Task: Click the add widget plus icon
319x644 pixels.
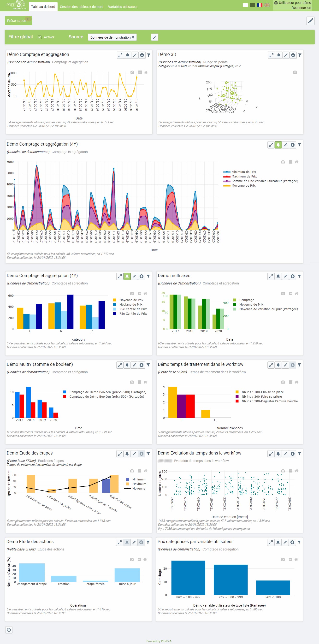Action: point(9,630)
